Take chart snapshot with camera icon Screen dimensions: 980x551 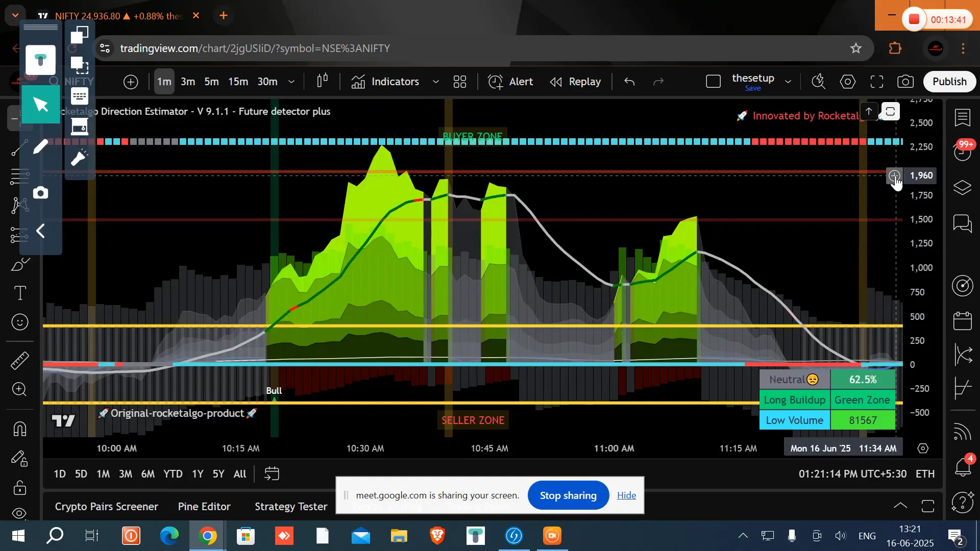click(x=905, y=82)
